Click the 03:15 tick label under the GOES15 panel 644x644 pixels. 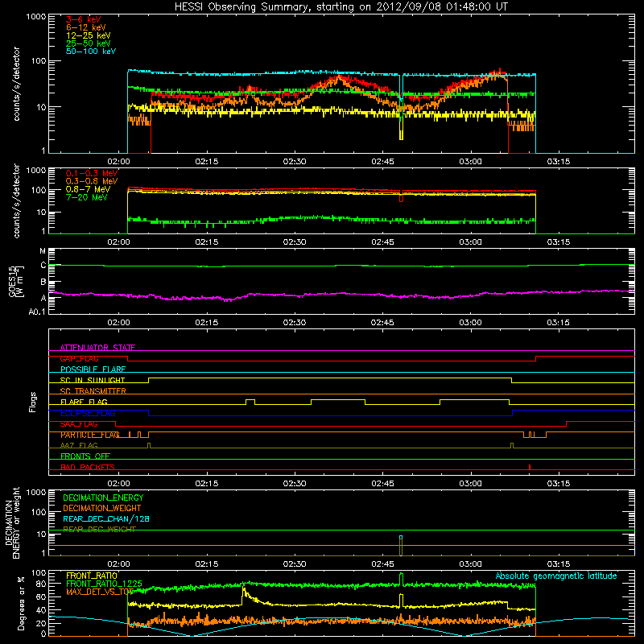[x=558, y=323]
